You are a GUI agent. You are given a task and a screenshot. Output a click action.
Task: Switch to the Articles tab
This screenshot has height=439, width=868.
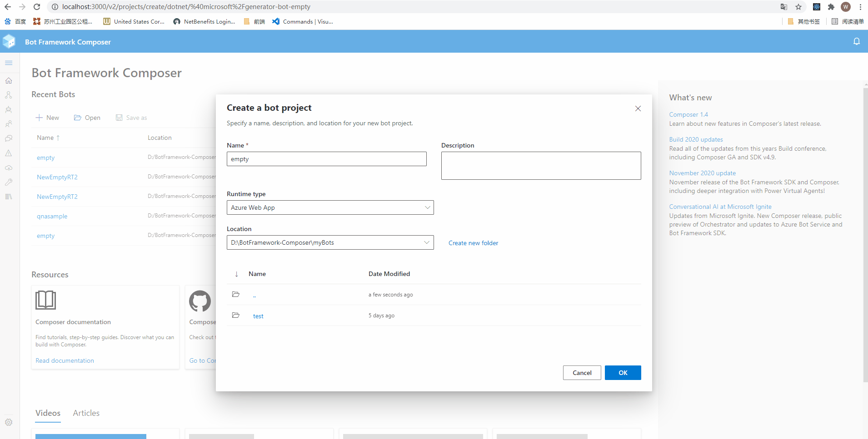coord(86,413)
